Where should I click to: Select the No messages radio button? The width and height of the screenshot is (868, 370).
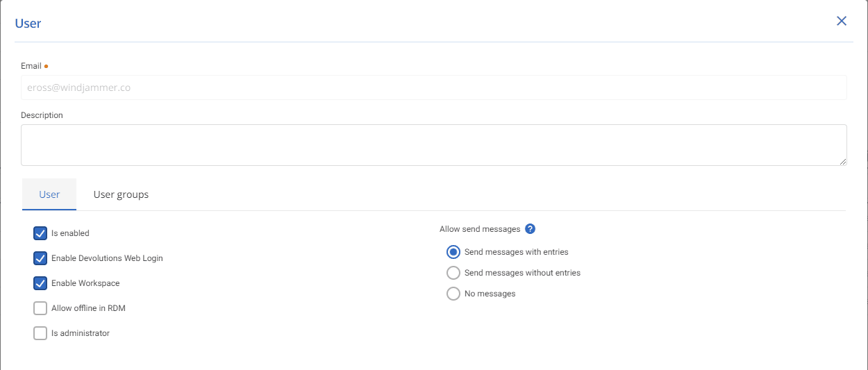[x=453, y=294]
